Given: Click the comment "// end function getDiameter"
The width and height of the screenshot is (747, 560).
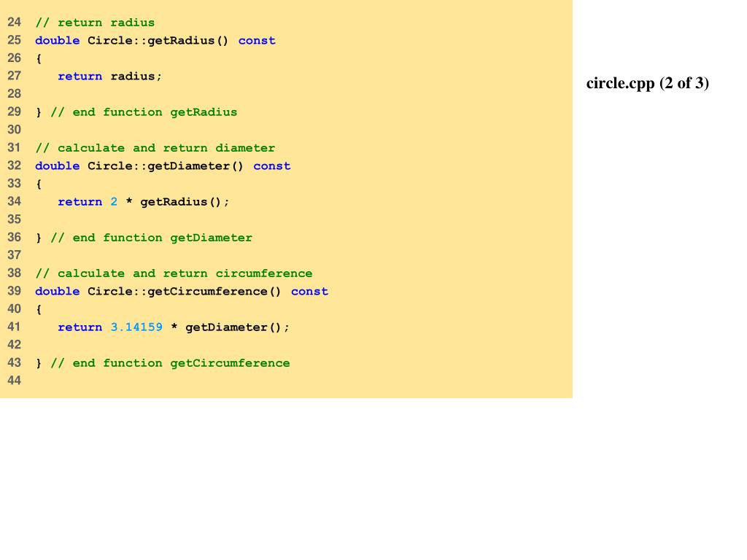Looking at the screenshot, I should 152,238.
